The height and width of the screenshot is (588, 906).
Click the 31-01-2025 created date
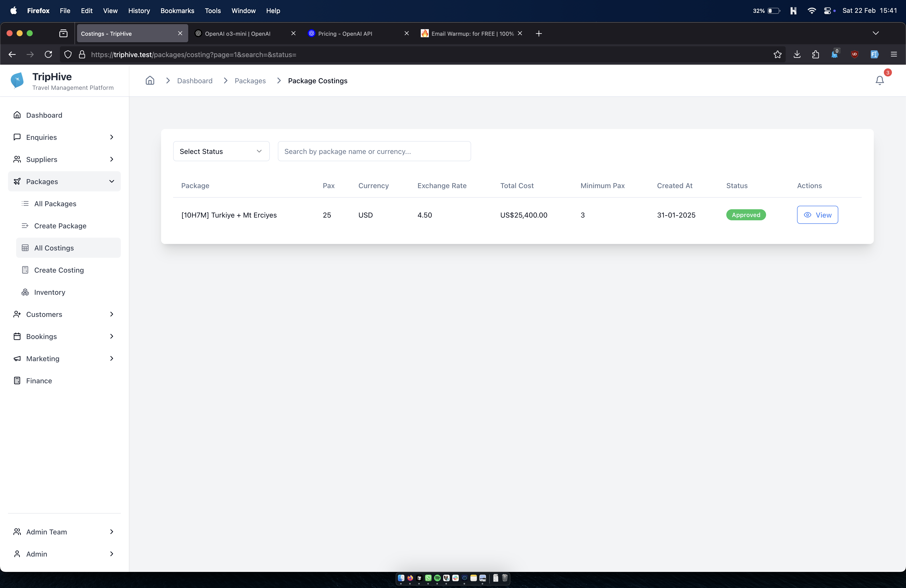676,215
